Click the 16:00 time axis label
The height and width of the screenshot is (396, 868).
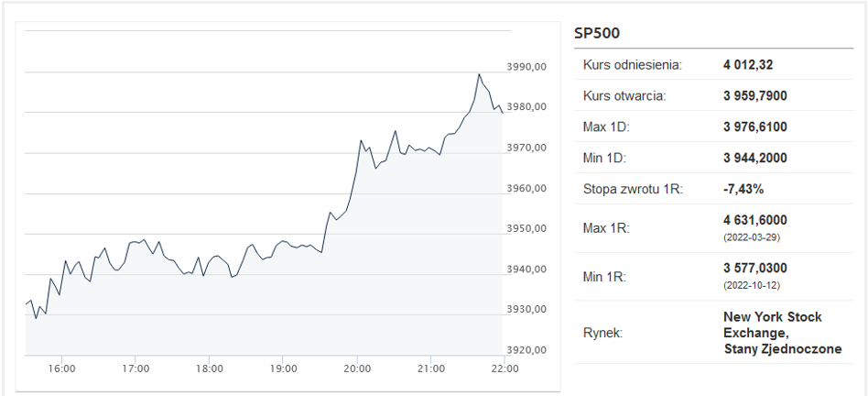click(x=62, y=368)
